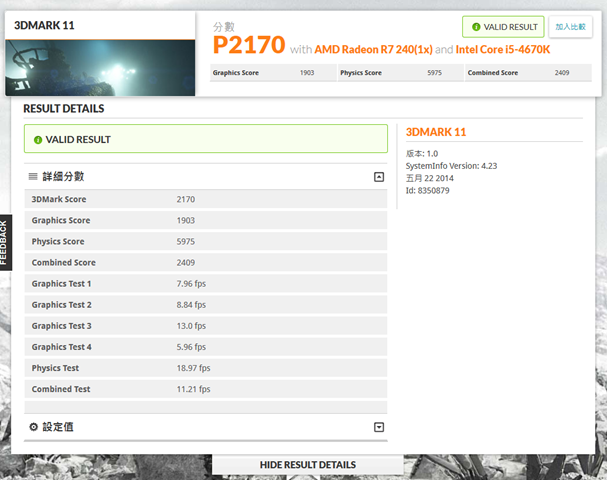Click the 13.0 fps value

click(191, 326)
